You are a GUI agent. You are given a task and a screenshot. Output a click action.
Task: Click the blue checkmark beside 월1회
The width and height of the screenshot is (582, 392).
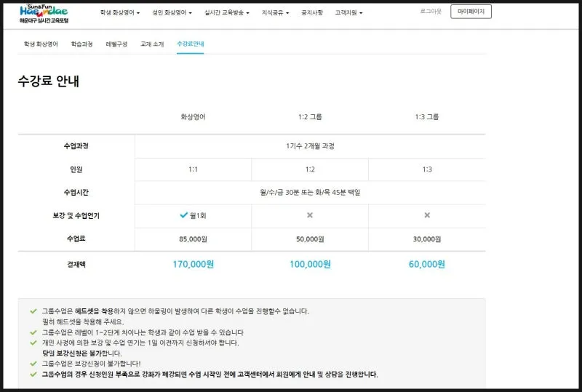183,215
